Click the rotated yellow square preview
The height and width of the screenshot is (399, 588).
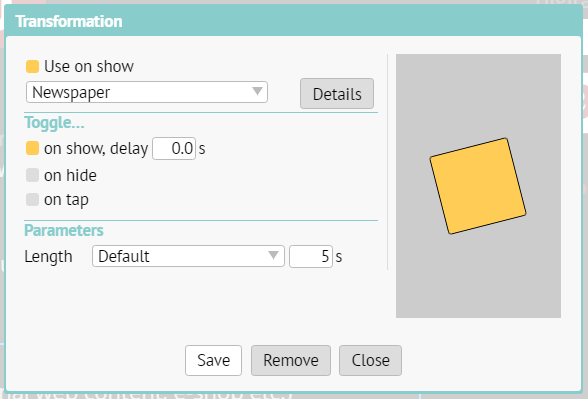pyautogui.click(x=478, y=186)
